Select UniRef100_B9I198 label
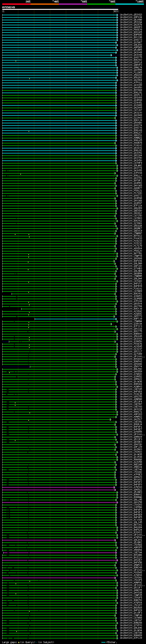Image resolution: width=146 pixels, height=644 pixels. [131, 37]
